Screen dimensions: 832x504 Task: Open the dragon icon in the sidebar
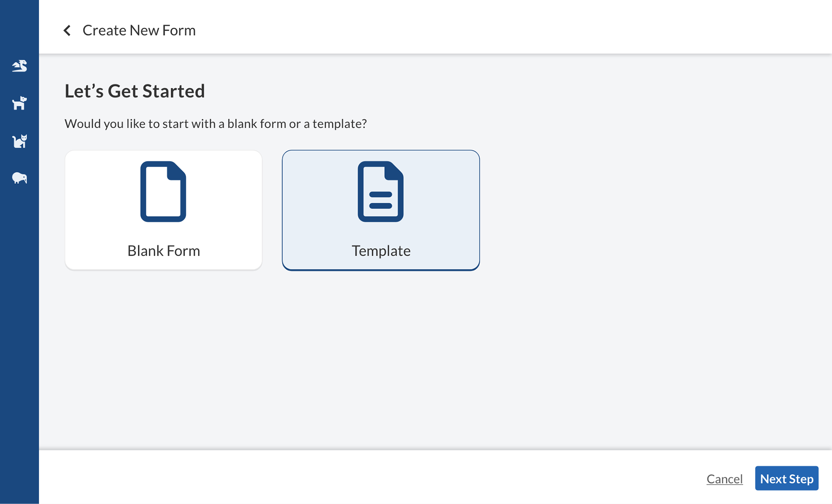coord(19,66)
